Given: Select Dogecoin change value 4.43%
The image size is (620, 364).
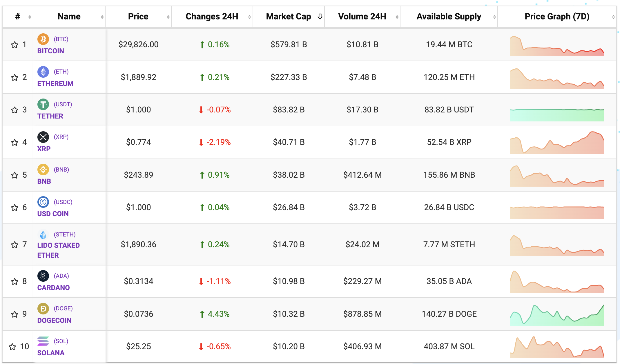Looking at the screenshot, I should 219,314.
